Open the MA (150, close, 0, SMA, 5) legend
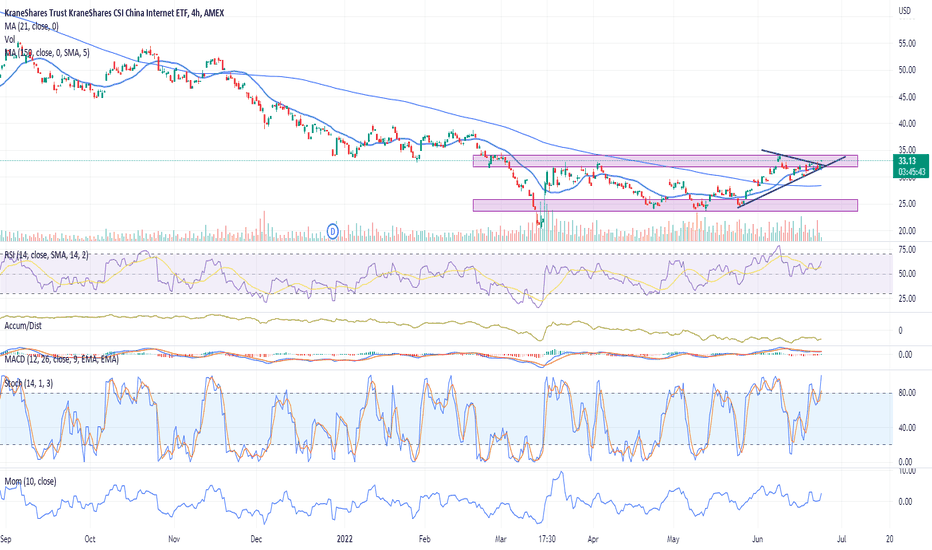 tap(47, 53)
